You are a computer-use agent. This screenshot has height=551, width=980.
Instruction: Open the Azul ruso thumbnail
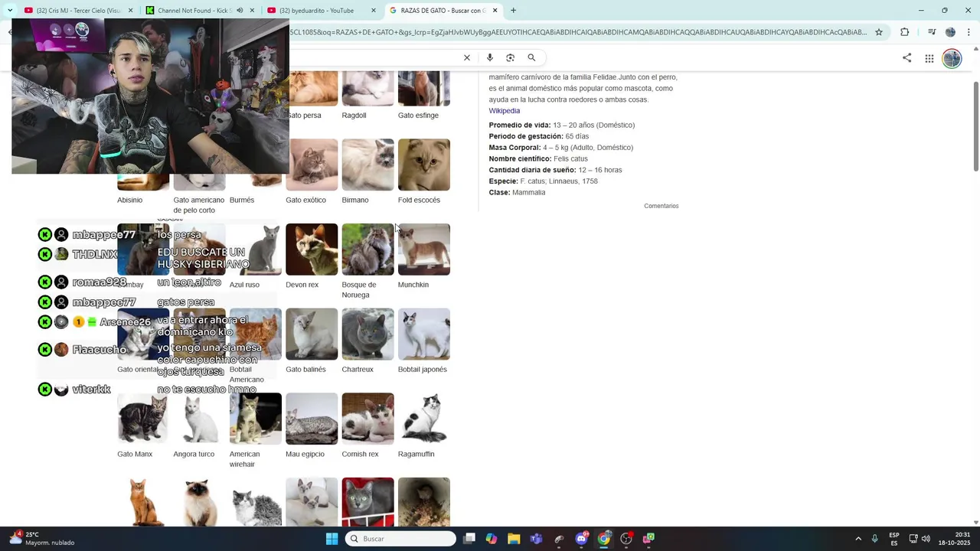[x=256, y=249]
